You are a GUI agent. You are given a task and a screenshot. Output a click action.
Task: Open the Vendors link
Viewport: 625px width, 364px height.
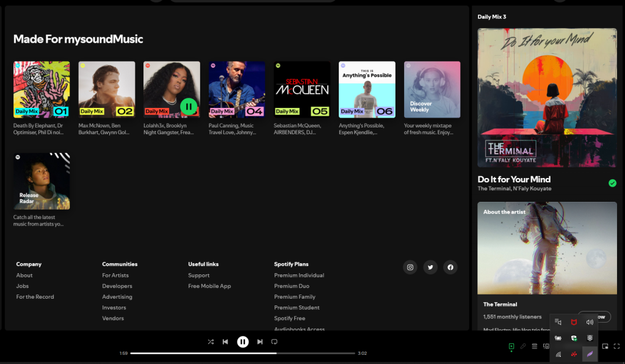pyautogui.click(x=113, y=318)
